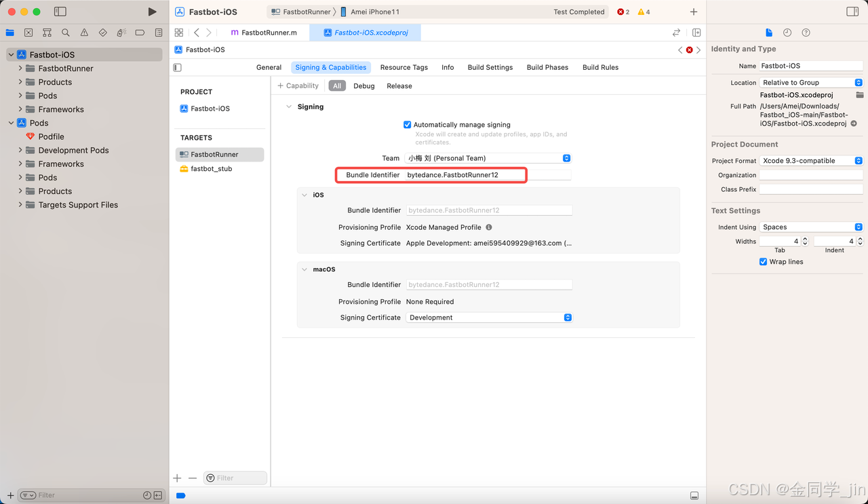The height and width of the screenshot is (504, 868).
Task: Switch to the Info tab
Action: (x=448, y=67)
